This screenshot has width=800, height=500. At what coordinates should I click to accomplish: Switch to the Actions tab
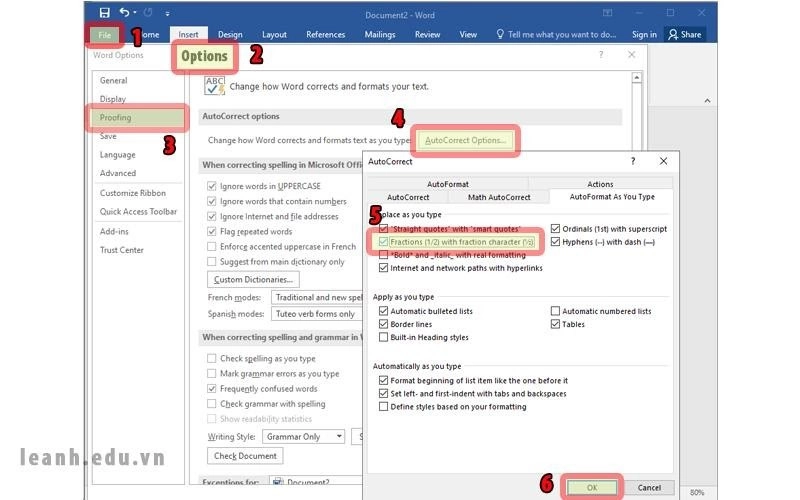pos(600,184)
